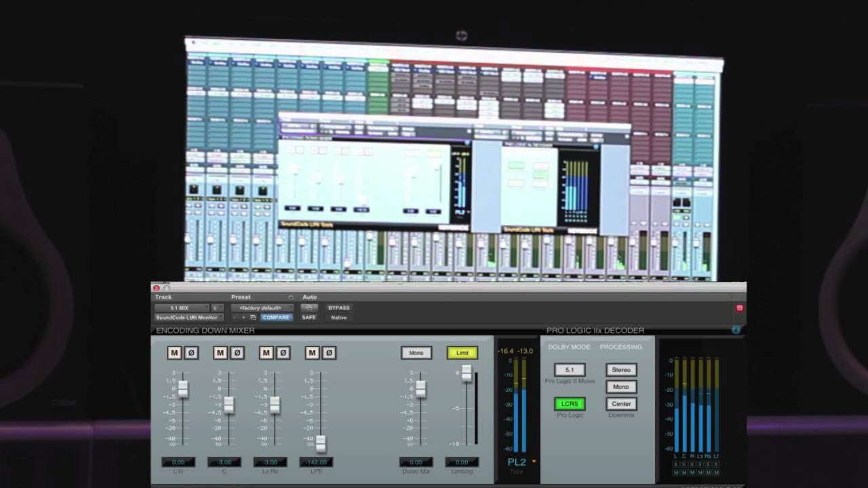This screenshot has width=868, height=488.
Task: Open the insert position 'c' selector
Action: (218, 308)
